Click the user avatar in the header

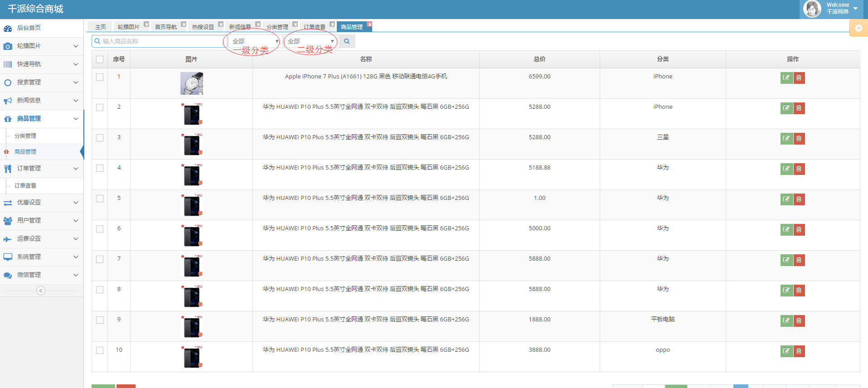(811, 9)
